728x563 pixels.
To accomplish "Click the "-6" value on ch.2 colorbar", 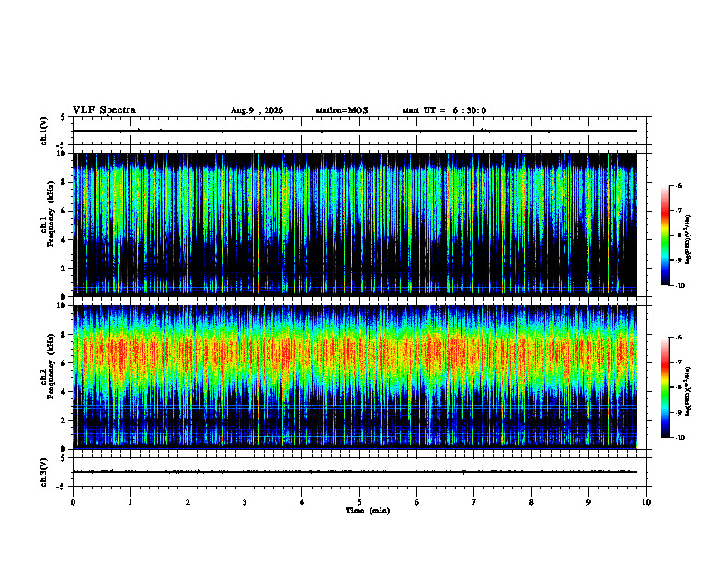I will tap(678, 338).
